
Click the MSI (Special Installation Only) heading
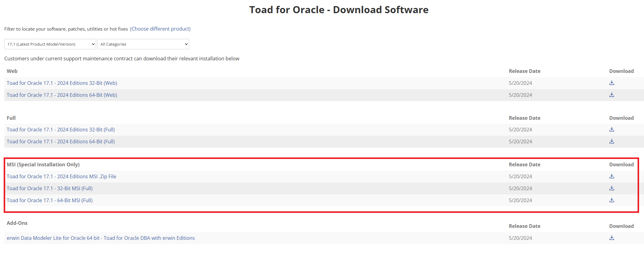[x=43, y=164]
